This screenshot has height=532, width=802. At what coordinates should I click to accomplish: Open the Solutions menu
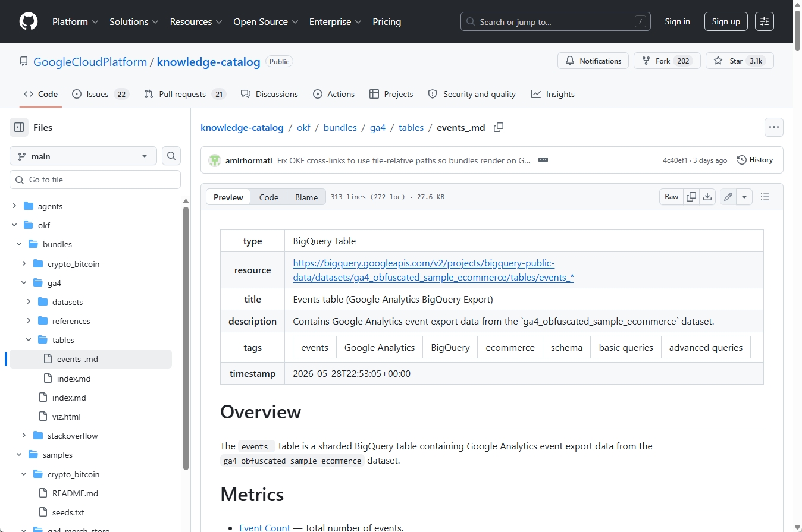pyautogui.click(x=134, y=21)
